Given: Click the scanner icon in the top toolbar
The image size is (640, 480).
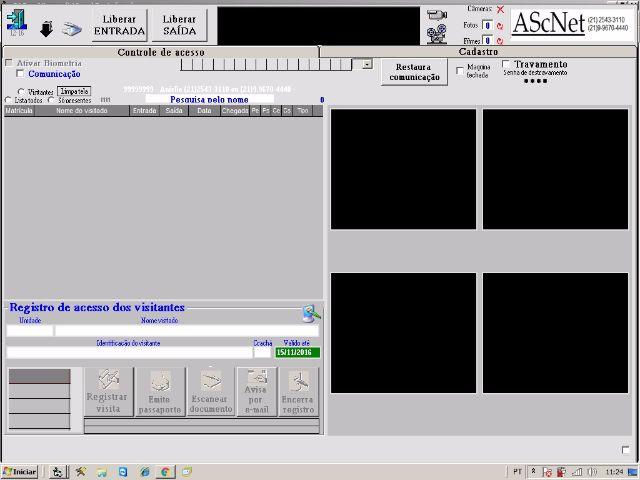Looking at the screenshot, I should pos(72,29).
